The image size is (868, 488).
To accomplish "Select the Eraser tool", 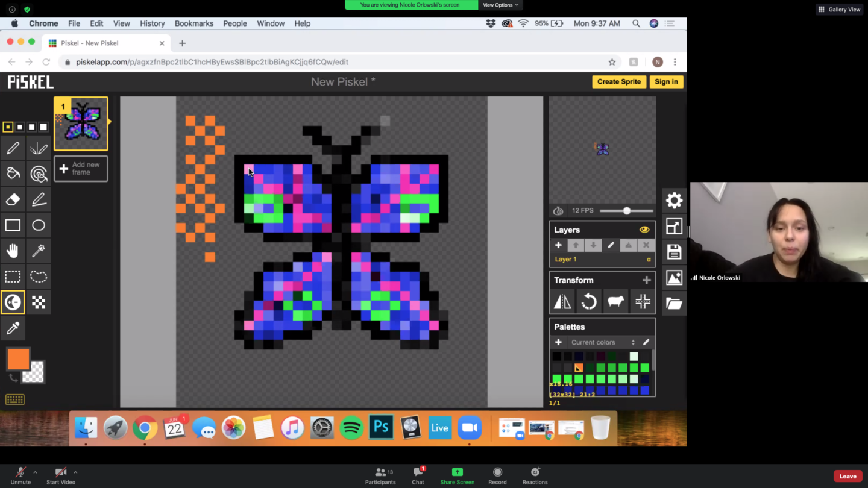I will 13,199.
